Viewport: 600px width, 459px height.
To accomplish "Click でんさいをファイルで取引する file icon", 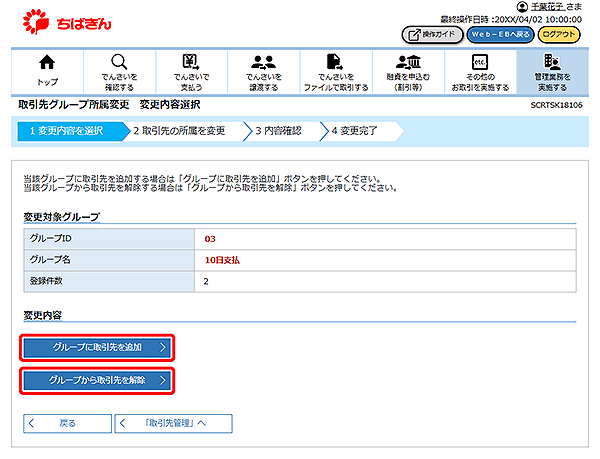I will click(335, 62).
